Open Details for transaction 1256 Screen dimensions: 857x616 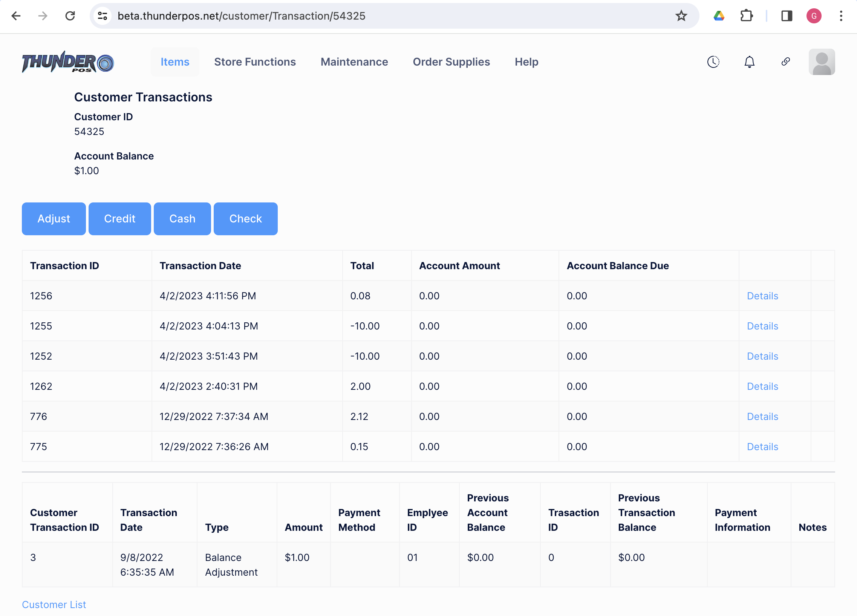762,296
